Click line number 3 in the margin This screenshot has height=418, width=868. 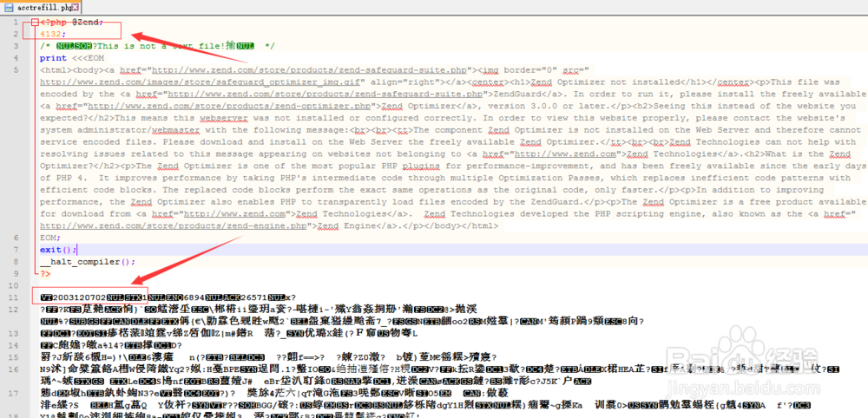(16, 46)
